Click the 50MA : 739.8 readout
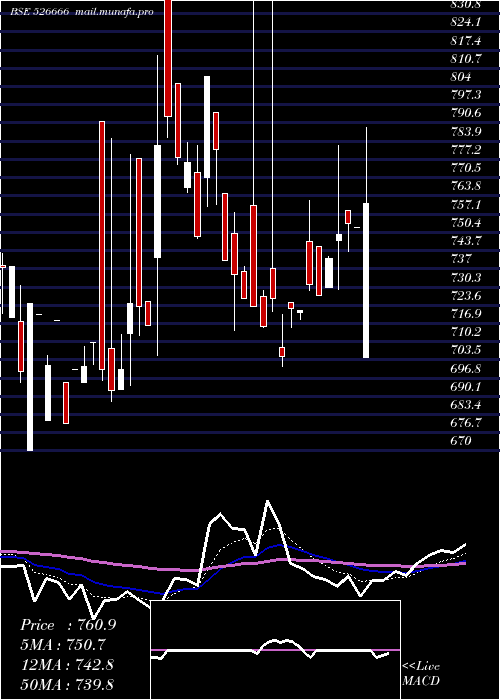500x700 pixels. pos(67,684)
